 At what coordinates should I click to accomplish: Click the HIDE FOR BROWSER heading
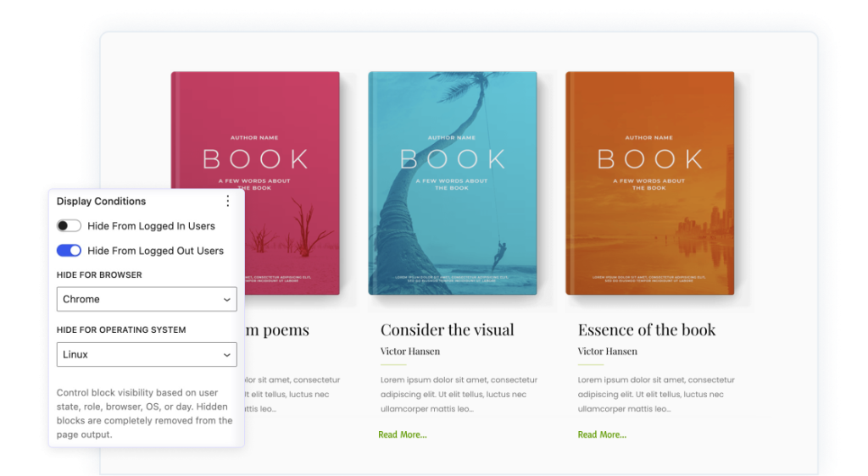click(99, 274)
